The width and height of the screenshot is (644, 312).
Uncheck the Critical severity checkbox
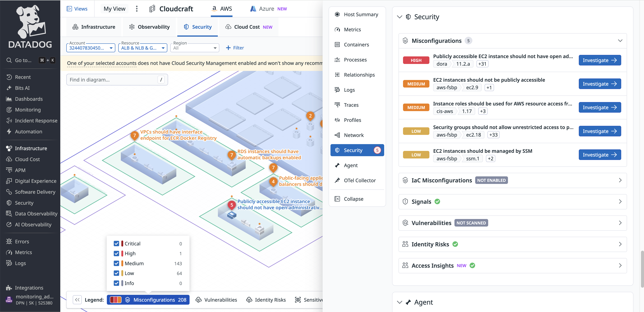click(116, 244)
